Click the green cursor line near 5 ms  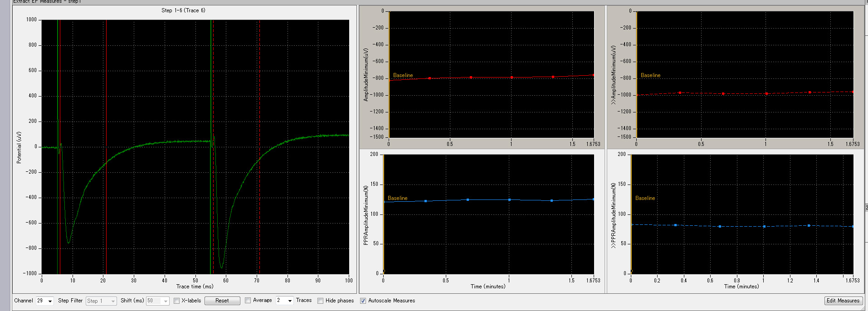(x=58, y=91)
